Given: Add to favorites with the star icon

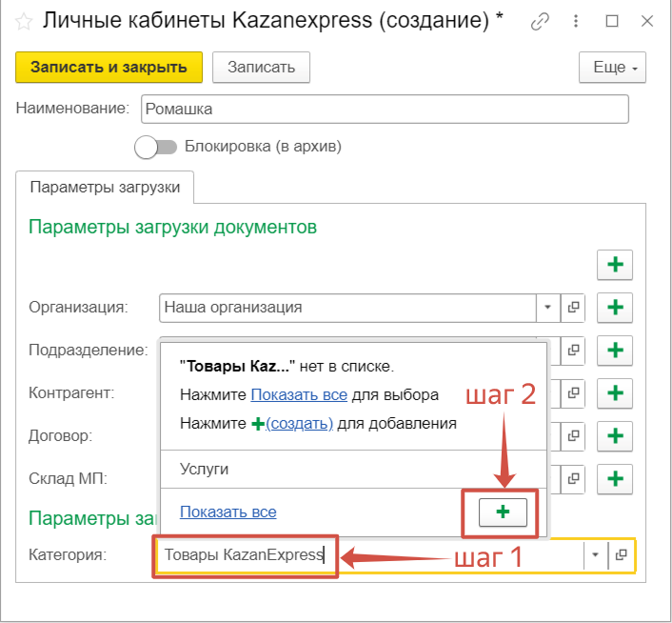Looking at the screenshot, I should pos(24,21).
